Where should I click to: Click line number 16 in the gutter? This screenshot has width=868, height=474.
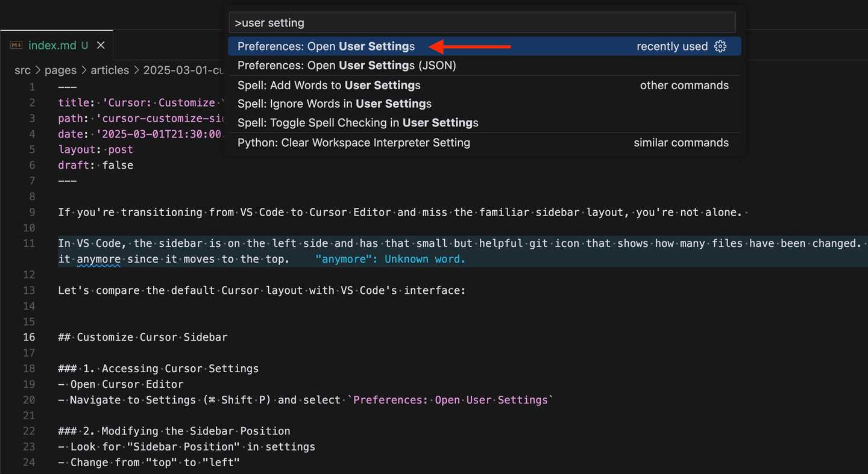click(x=29, y=337)
